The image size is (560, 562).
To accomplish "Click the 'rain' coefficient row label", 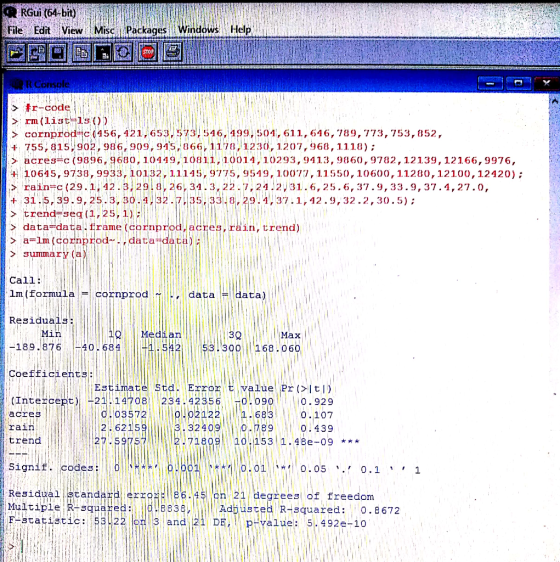I will pos(22,428).
